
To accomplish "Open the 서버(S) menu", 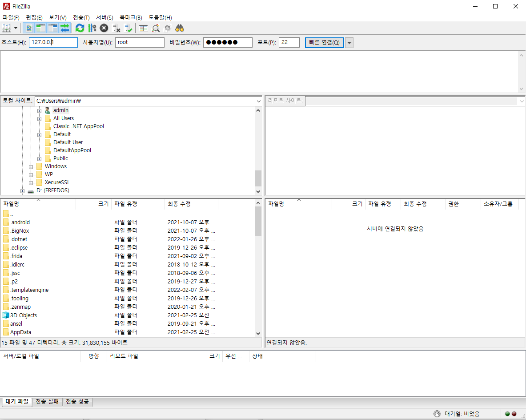I will pos(104,17).
